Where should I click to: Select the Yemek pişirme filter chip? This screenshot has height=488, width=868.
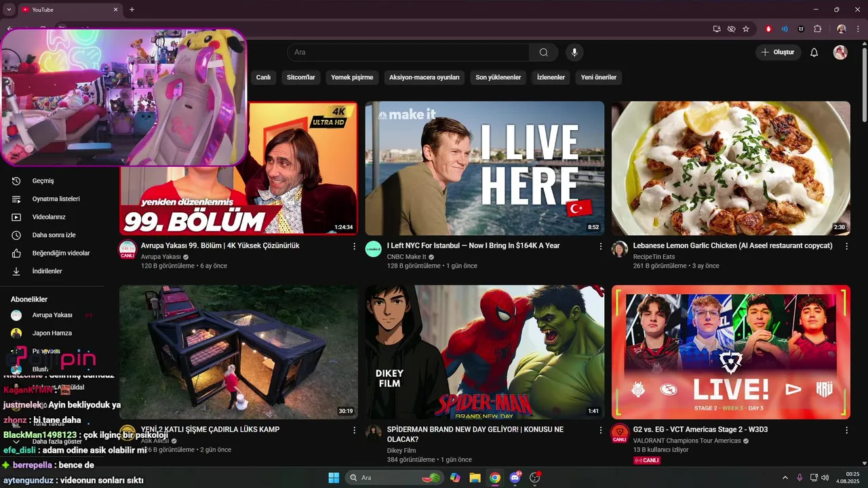(352, 77)
